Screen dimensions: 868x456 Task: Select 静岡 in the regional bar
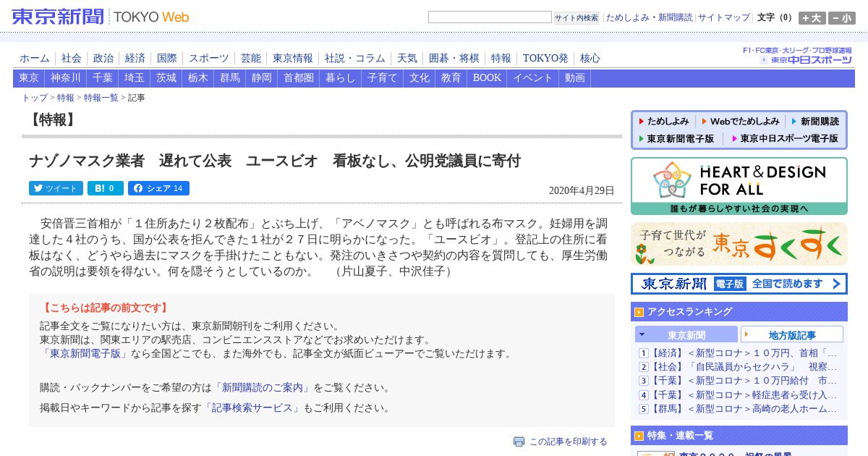(262, 78)
